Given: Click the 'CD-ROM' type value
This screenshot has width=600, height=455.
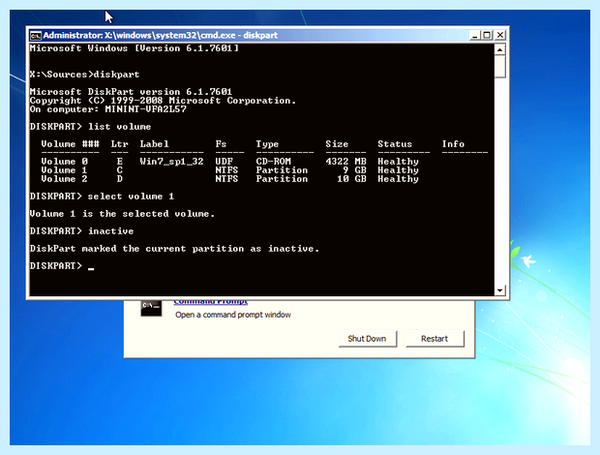Looking at the screenshot, I should point(273,161).
